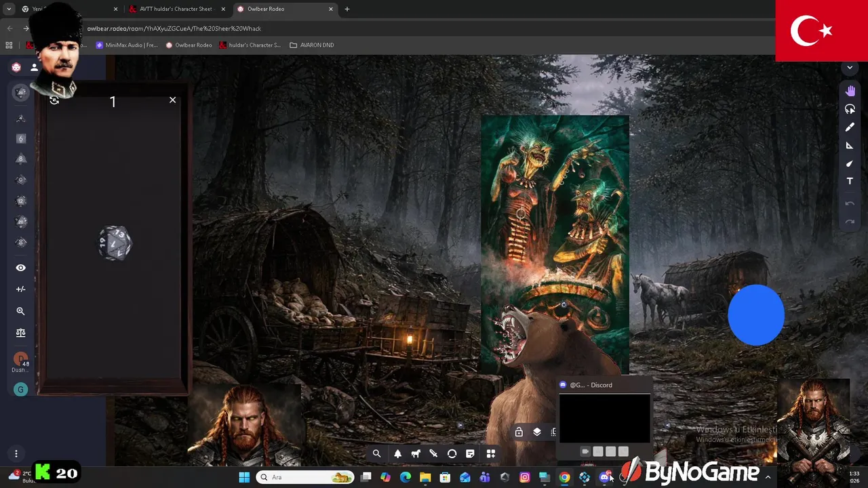Toggle the lock on selected token

[519, 432]
